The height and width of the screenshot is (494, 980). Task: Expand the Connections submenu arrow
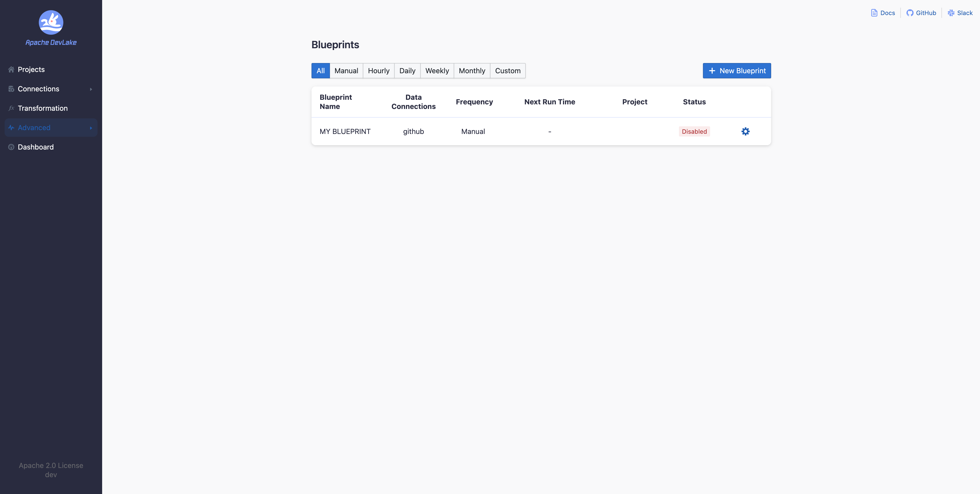tap(91, 89)
